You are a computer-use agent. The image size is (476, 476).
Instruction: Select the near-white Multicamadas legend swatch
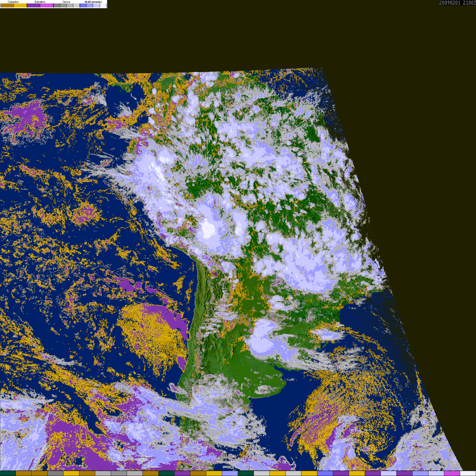pos(103,5)
